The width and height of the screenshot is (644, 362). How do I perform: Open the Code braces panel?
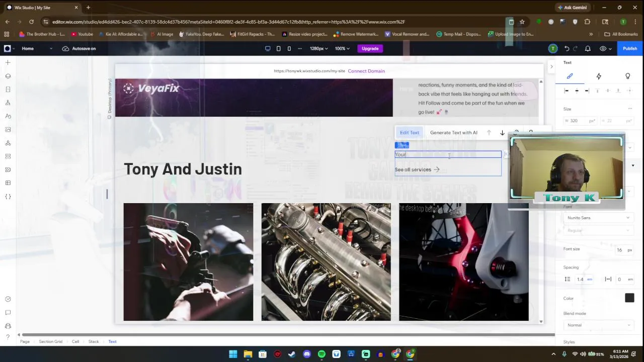pos(8,197)
